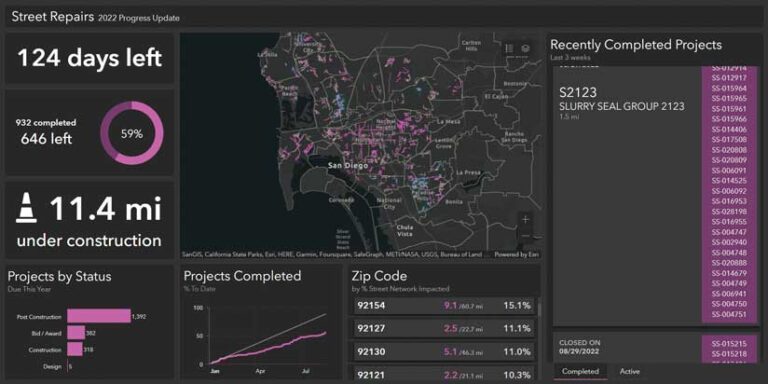Click the Zip Code list scrollbar
Screen dimensions: 768x384
coord(539,310)
